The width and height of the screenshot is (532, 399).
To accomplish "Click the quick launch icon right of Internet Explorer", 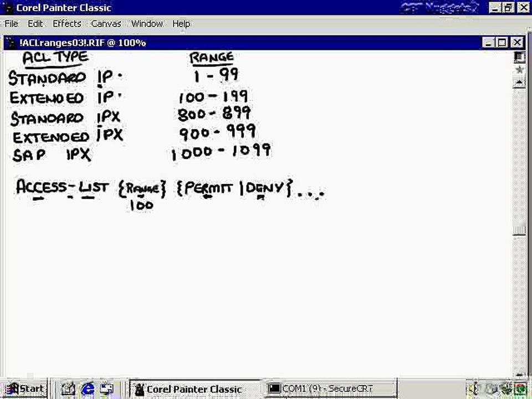I will point(106,389).
